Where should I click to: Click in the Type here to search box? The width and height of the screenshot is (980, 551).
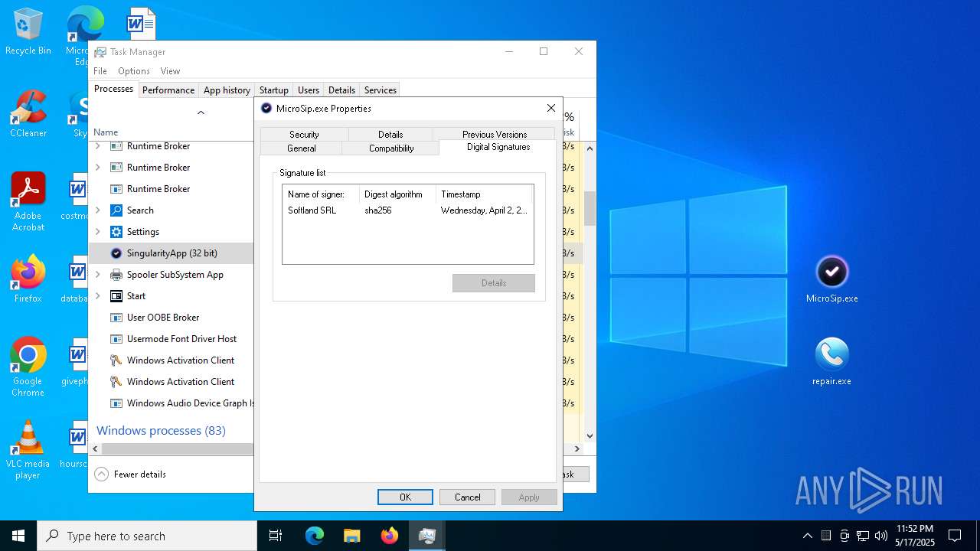pyautogui.click(x=147, y=536)
